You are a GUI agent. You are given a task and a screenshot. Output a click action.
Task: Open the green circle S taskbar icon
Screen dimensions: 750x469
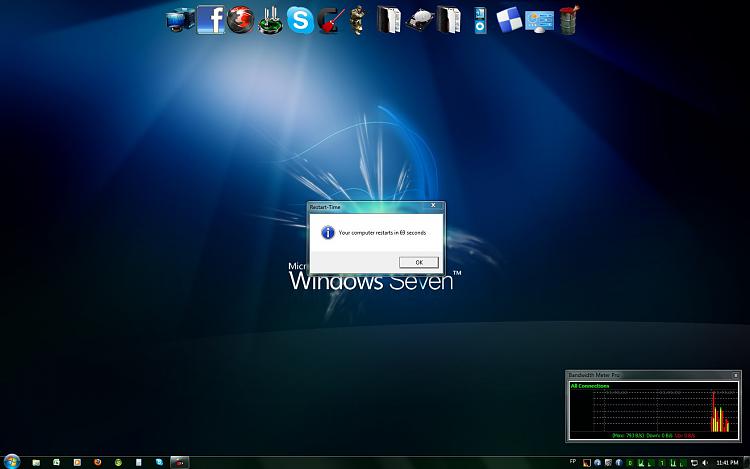(x=118, y=462)
